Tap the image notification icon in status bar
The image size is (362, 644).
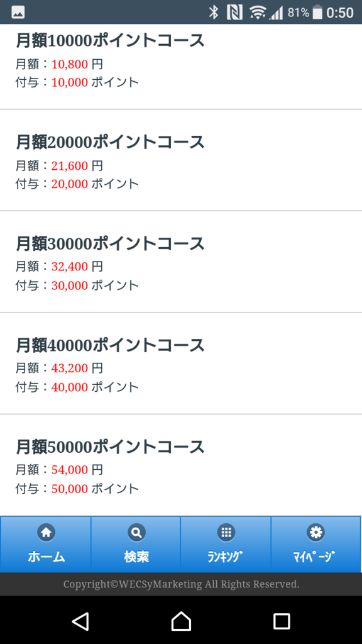pyautogui.click(x=18, y=13)
